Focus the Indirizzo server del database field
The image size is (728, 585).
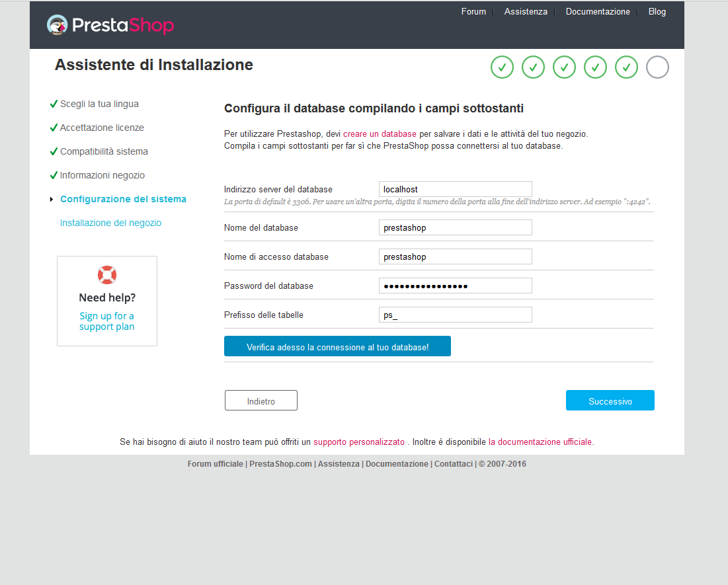(x=455, y=189)
